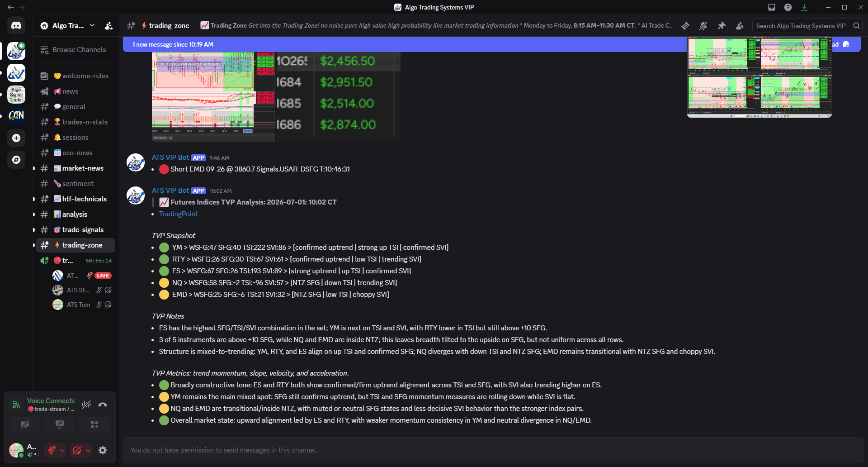Open the trade-signals channel
This screenshot has height=467, width=868.
(75, 230)
